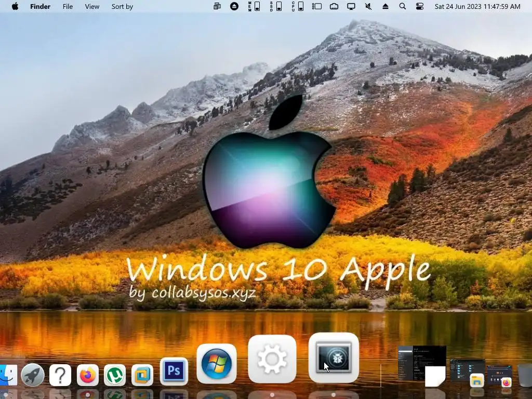532x399 pixels.
Task: Open the question mark icon in dock
Action: [60, 375]
